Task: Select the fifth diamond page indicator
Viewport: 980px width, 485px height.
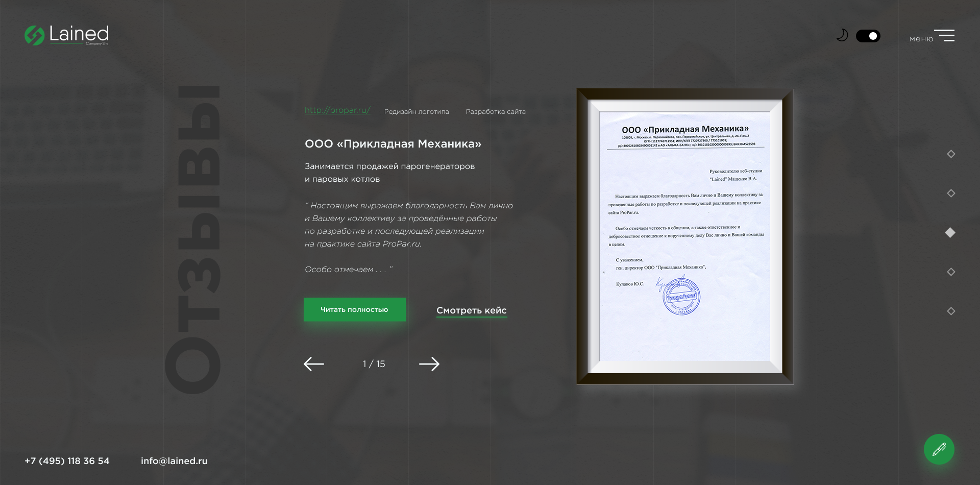Action: tap(951, 311)
